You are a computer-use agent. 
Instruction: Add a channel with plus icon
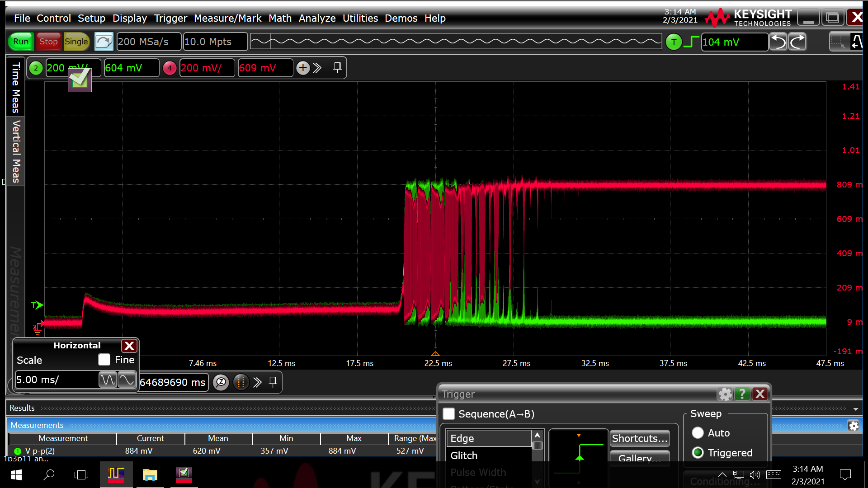(303, 68)
